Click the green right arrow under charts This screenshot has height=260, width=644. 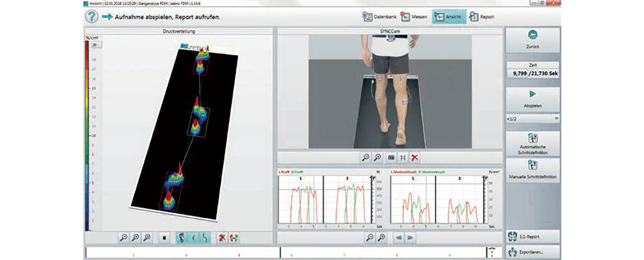[x=410, y=238]
